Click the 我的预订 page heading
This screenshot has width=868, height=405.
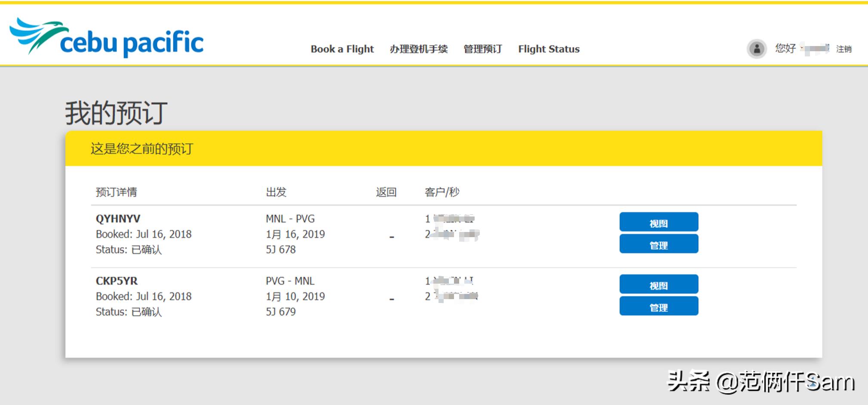tap(116, 113)
